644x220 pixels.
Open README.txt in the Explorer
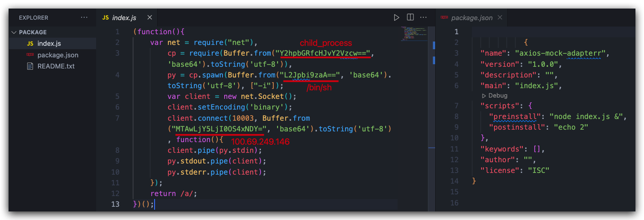(56, 66)
